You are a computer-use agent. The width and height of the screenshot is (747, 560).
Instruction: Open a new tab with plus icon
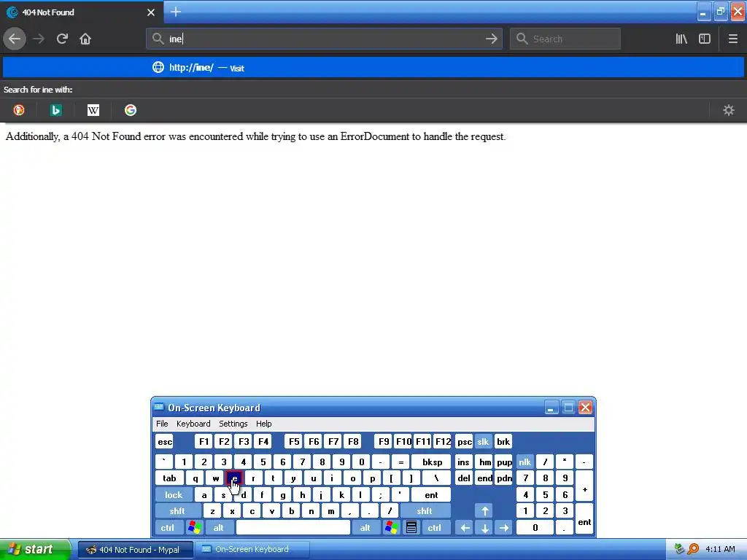(x=176, y=12)
